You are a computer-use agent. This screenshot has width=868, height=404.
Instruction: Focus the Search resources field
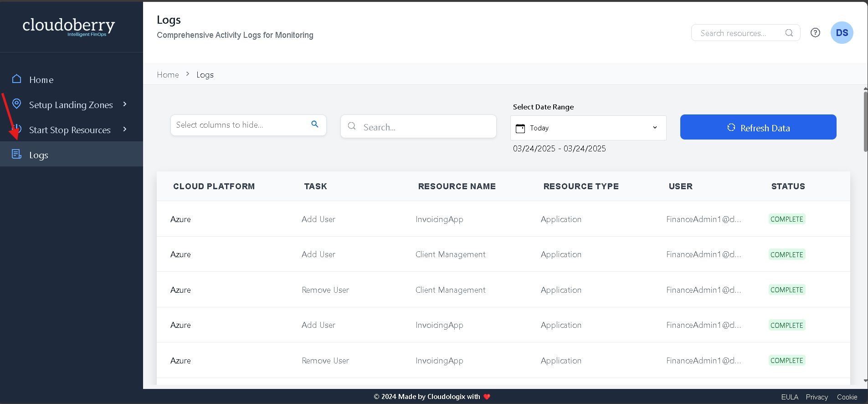tap(745, 33)
